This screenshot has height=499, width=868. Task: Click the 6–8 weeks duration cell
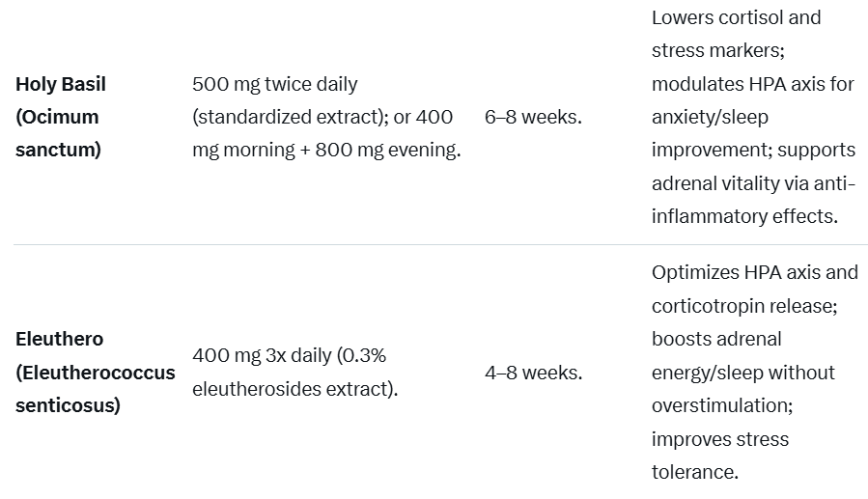(533, 117)
